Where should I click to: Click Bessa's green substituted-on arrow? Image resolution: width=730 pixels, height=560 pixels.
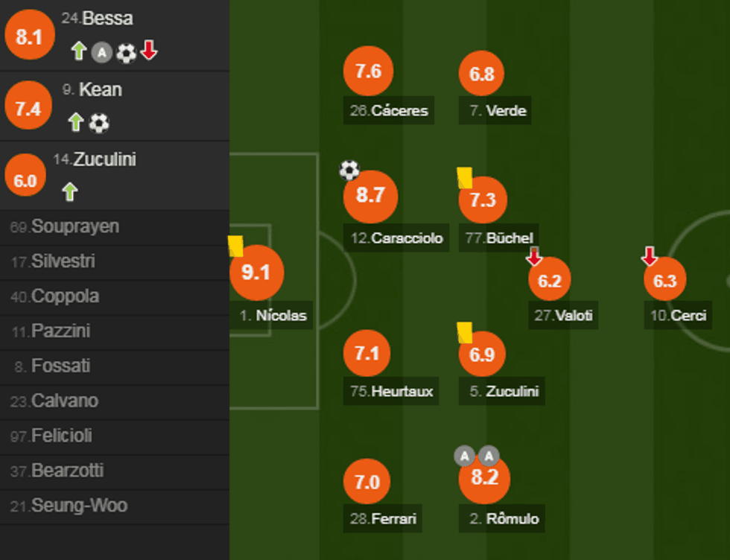click(x=79, y=51)
